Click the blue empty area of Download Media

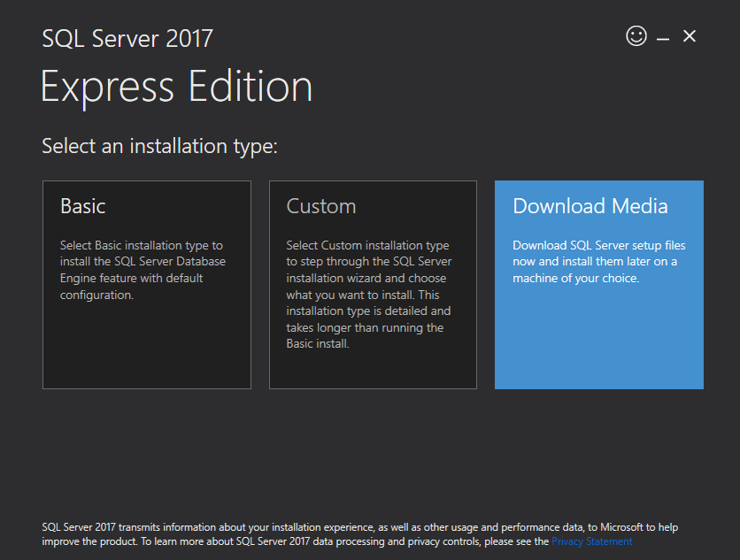598,345
